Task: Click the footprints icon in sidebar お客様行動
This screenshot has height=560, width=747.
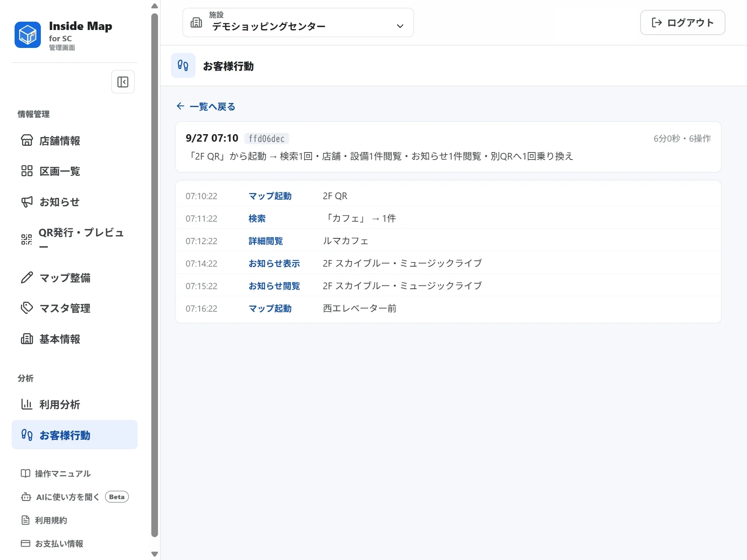Action: [x=27, y=435]
